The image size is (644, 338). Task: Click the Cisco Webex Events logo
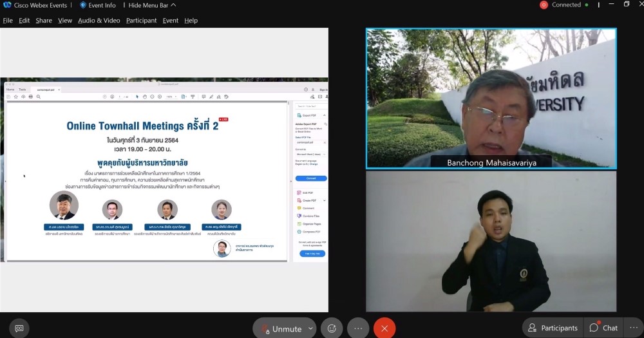coord(8,5)
